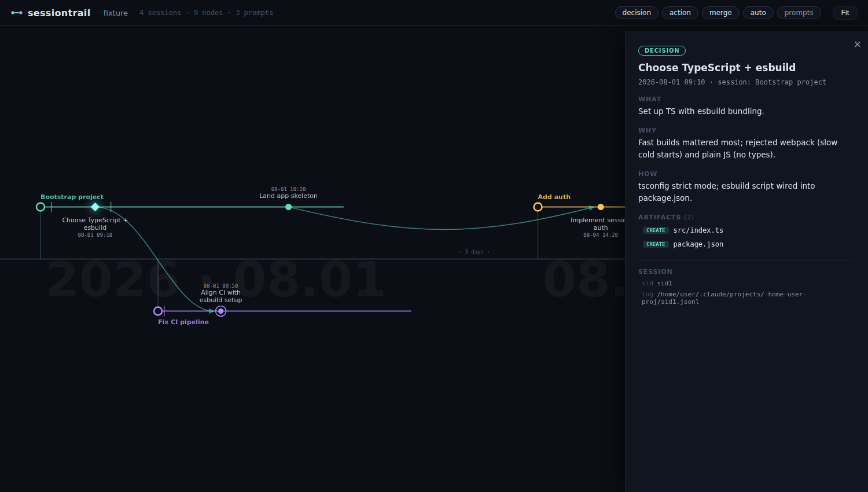Viewport: 868px width, 492px height.
Task: Click the Add auth session label
Action: click(554, 197)
